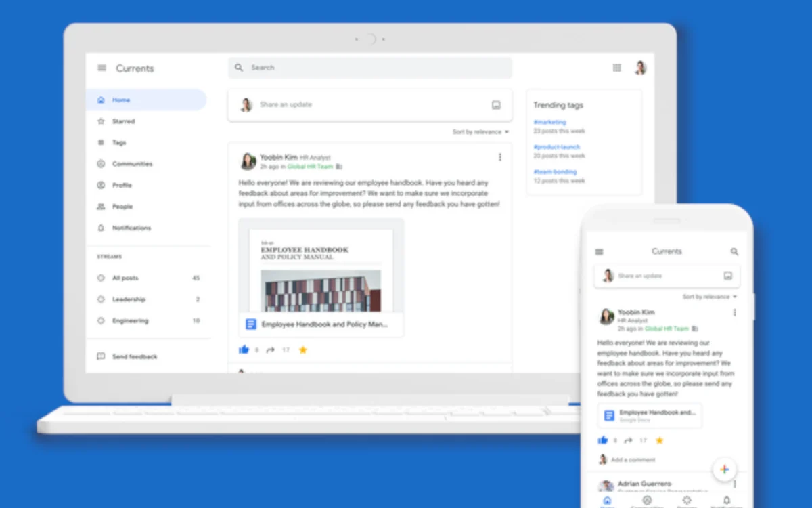Open Global HR Team link on the phone
The width and height of the screenshot is (812, 508).
tap(667, 329)
